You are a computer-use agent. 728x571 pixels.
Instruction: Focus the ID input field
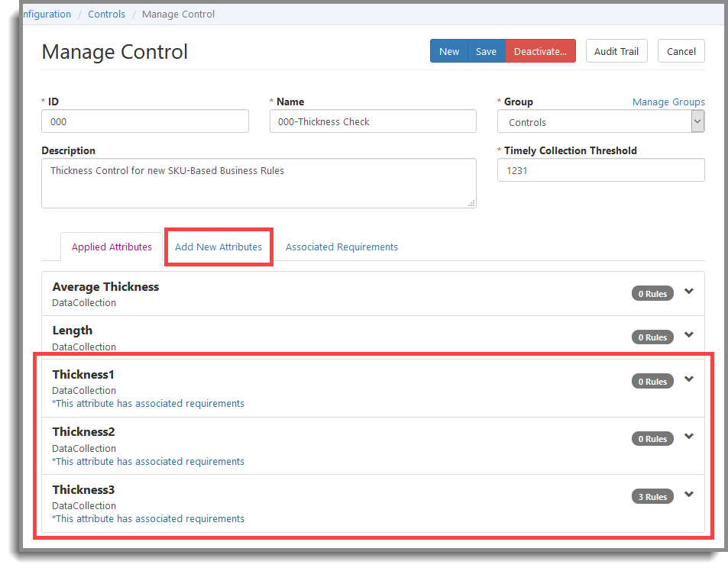coord(145,121)
